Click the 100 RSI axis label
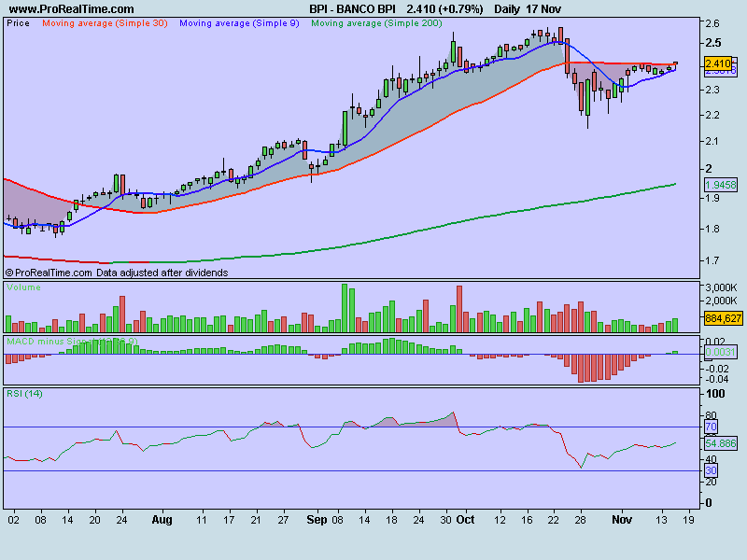Image resolution: width=747 pixels, height=560 pixels. 715,394
